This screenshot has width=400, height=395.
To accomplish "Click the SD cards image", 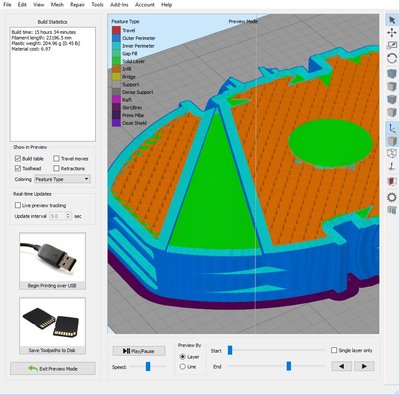I will [x=52, y=322].
